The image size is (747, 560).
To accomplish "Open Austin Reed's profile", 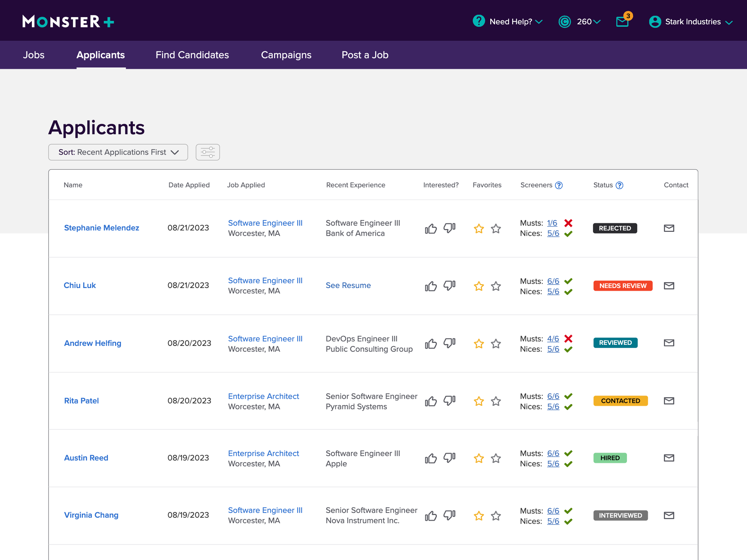I will click(86, 458).
